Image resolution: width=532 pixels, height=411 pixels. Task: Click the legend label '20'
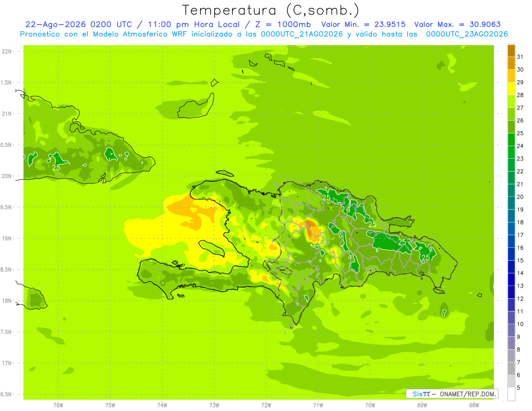[520, 197]
